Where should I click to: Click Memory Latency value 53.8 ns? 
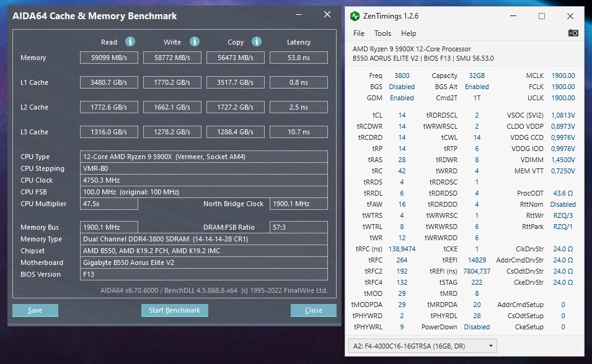pos(299,58)
